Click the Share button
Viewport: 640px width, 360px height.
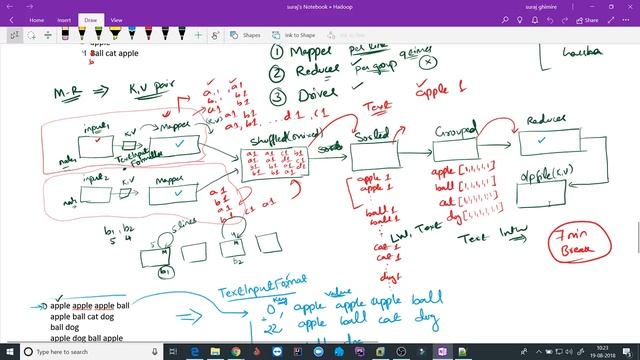click(x=587, y=20)
